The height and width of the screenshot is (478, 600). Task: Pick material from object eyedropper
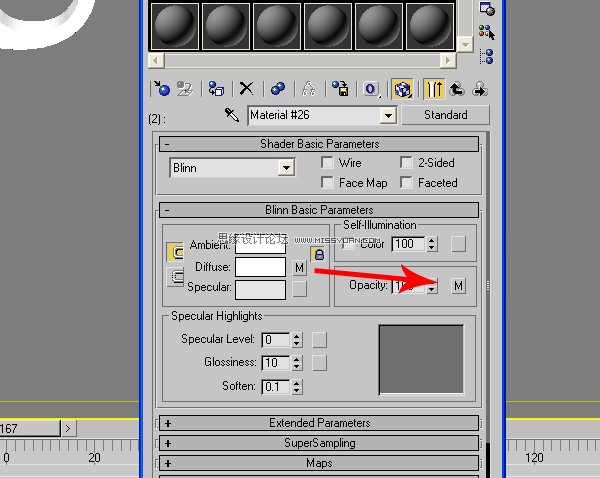pyautogui.click(x=232, y=114)
